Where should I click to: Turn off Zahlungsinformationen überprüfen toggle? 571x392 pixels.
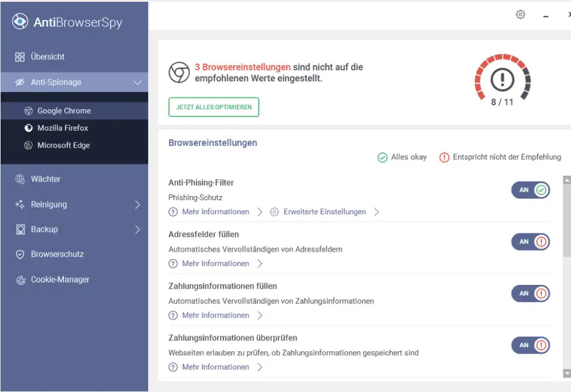point(530,346)
